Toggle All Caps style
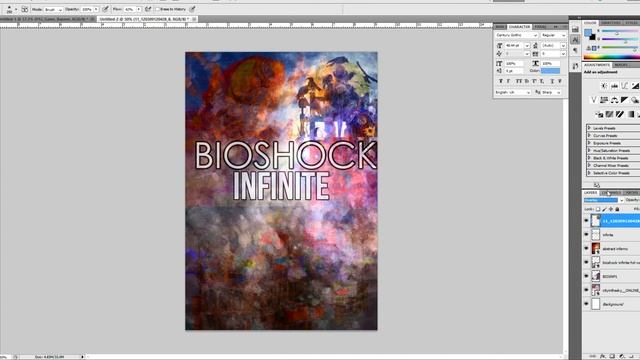This screenshot has height=360, width=640. tap(519, 81)
